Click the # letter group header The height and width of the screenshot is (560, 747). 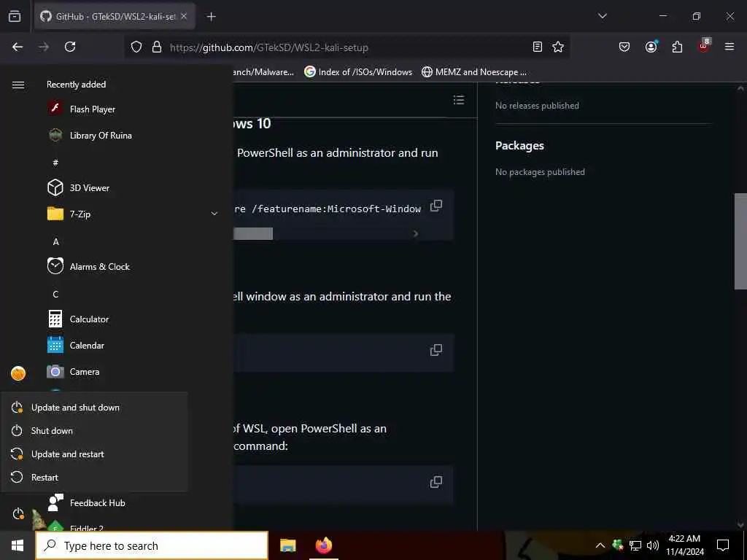pos(55,163)
